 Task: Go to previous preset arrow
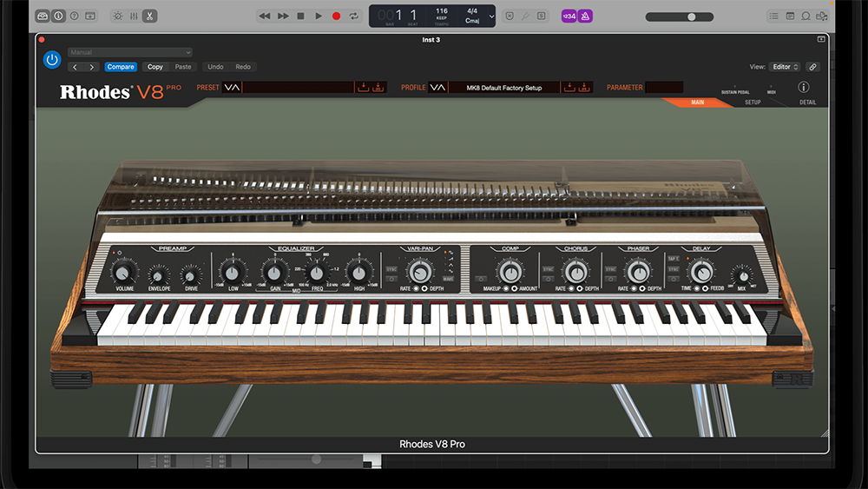point(76,67)
